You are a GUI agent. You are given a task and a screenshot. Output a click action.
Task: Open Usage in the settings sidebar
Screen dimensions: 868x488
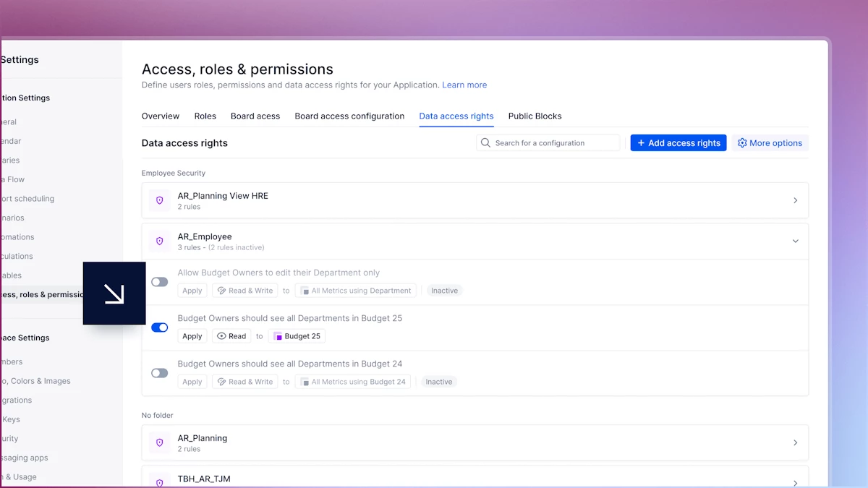18,477
